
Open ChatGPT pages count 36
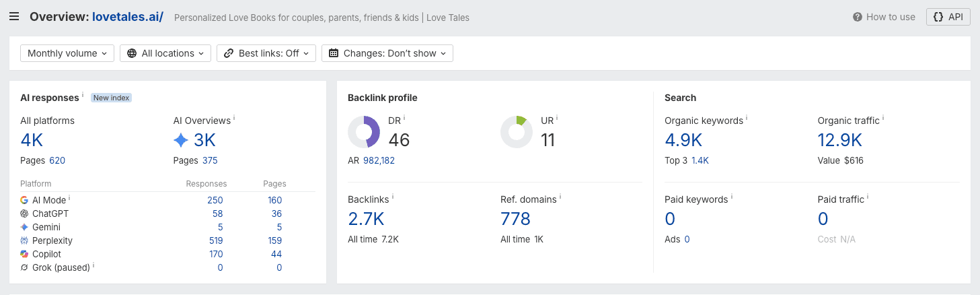tap(276, 214)
